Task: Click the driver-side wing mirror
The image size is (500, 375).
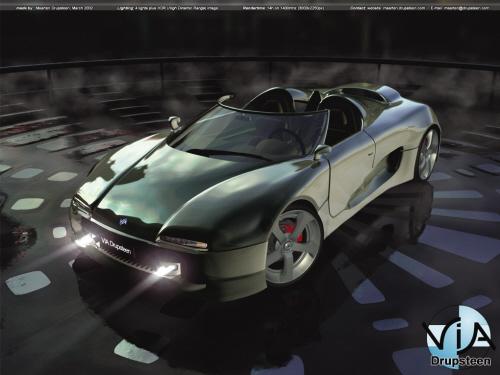Action: (x=321, y=152)
